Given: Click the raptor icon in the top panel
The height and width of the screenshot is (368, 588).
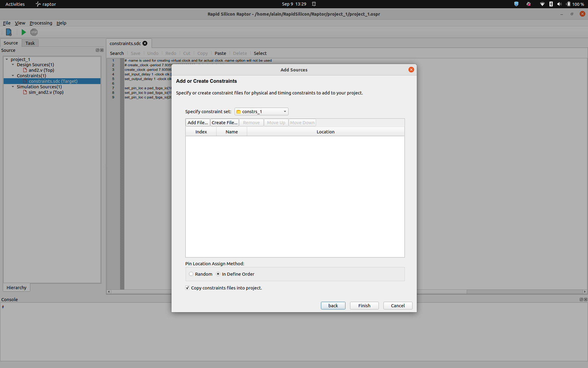Looking at the screenshot, I should tap(38, 4).
